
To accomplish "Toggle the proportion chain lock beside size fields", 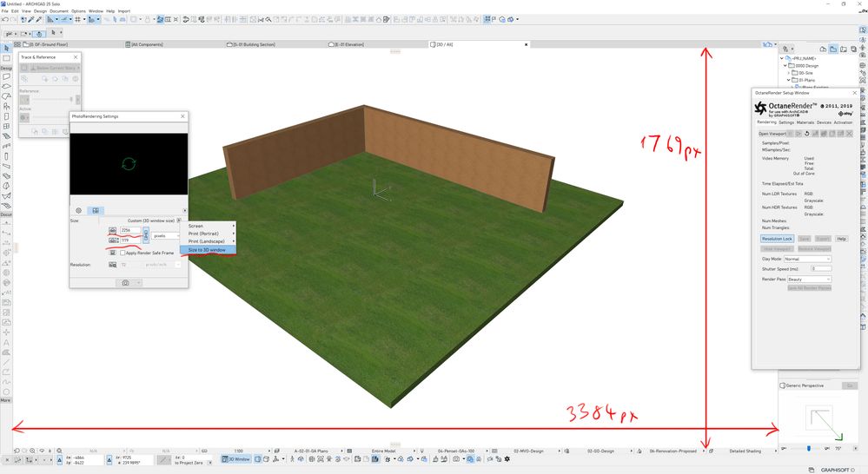I will (x=146, y=235).
